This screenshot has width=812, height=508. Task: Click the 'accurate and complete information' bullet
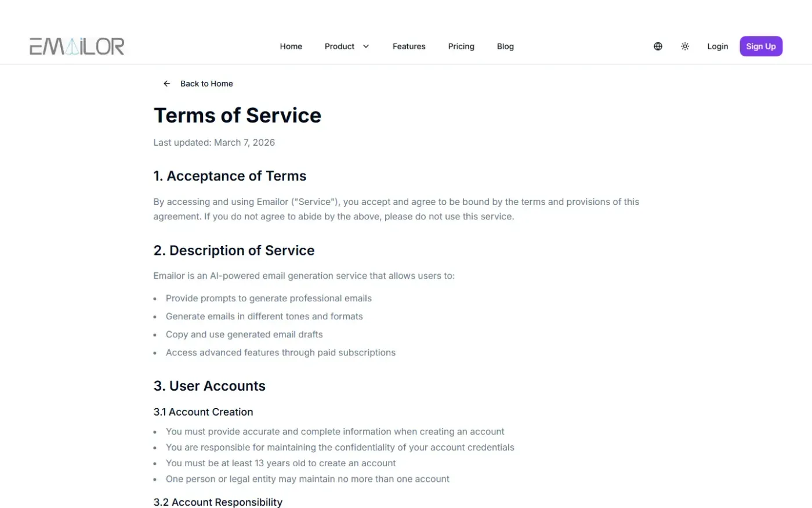pyautogui.click(x=335, y=432)
